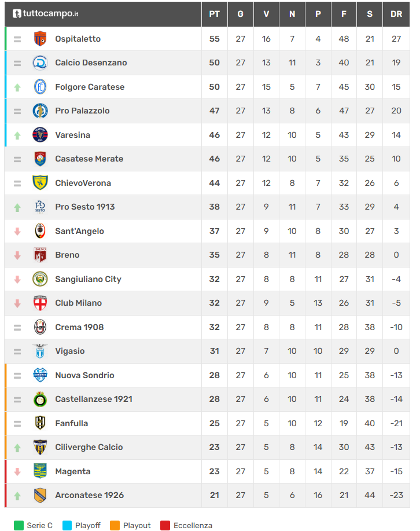Image resolution: width=420 pixels, height=531 pixels.
Task: Click the Ospitaletto team crest
Action: 40,39
